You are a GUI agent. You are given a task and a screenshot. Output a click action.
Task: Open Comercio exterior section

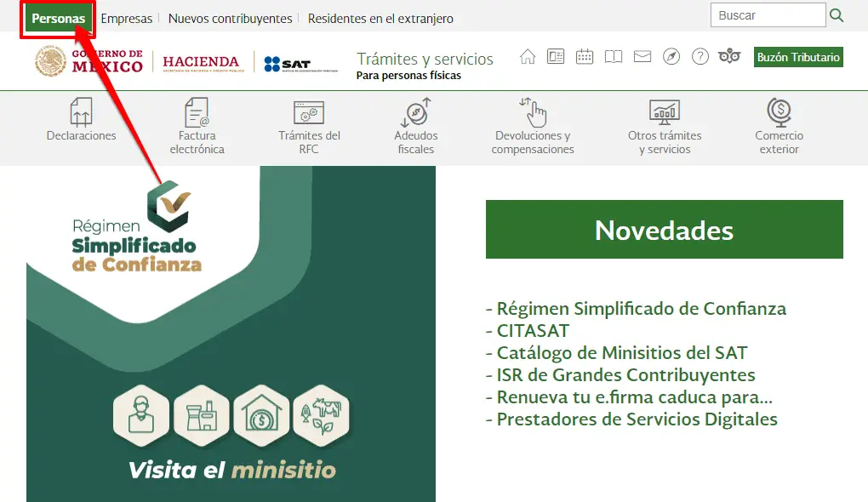point(779,126)
